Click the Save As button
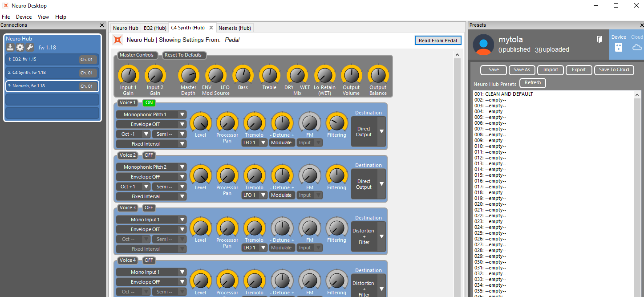 [522, 70]
